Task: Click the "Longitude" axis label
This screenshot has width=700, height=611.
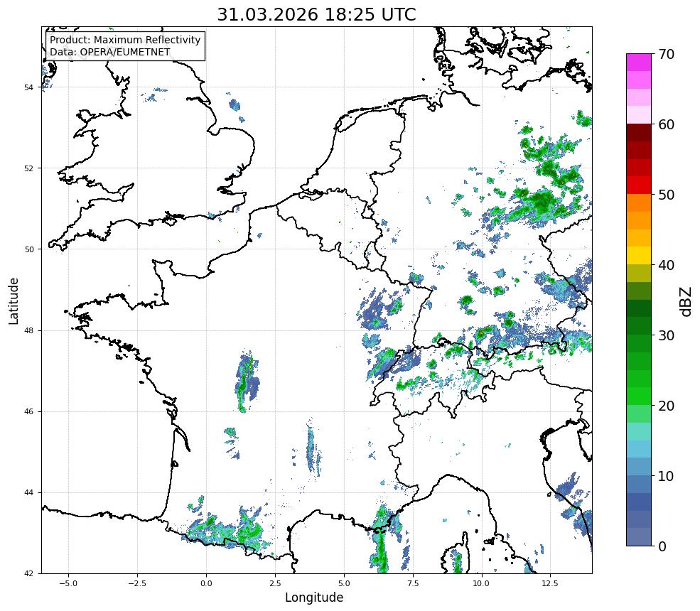Action: (314, 598)
